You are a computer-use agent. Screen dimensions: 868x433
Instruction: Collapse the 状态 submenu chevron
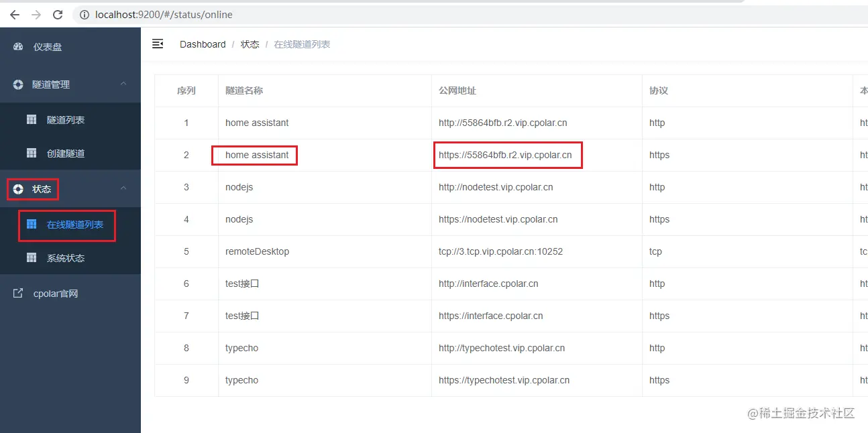click(123, 188)
